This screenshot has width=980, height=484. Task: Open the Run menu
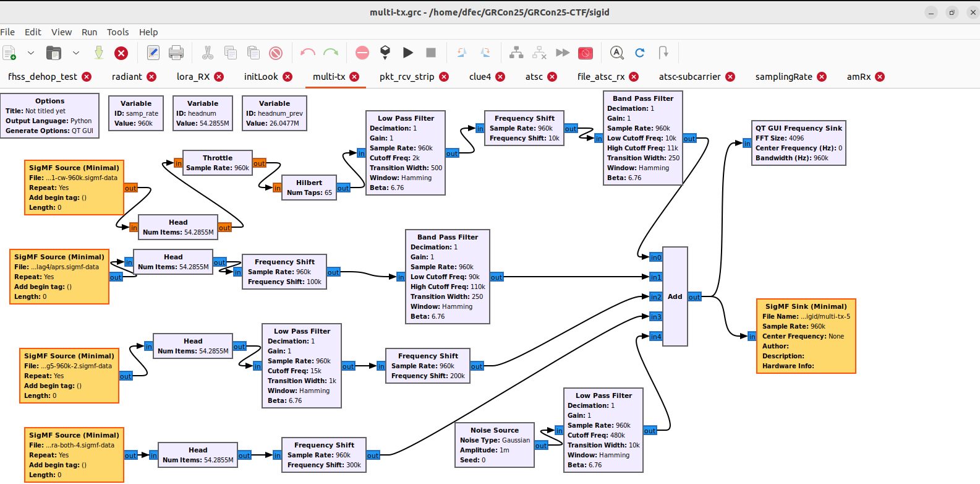(89, 32)
